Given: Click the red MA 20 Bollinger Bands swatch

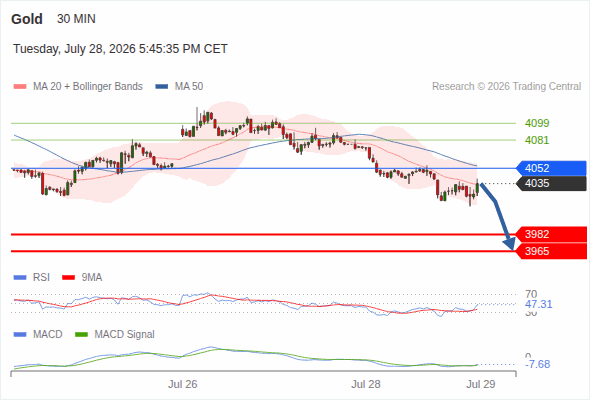Looking at the screenshot, I should coord(20,87).
